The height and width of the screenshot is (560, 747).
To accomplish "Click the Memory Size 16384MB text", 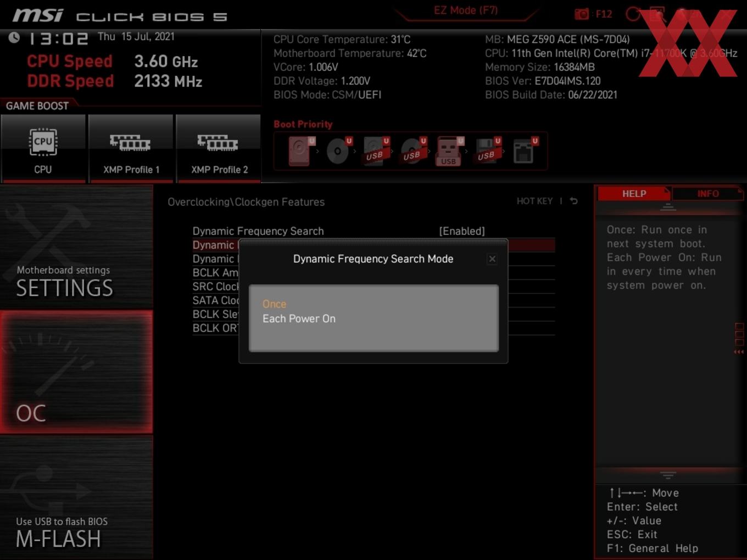I will pos(540,67).
